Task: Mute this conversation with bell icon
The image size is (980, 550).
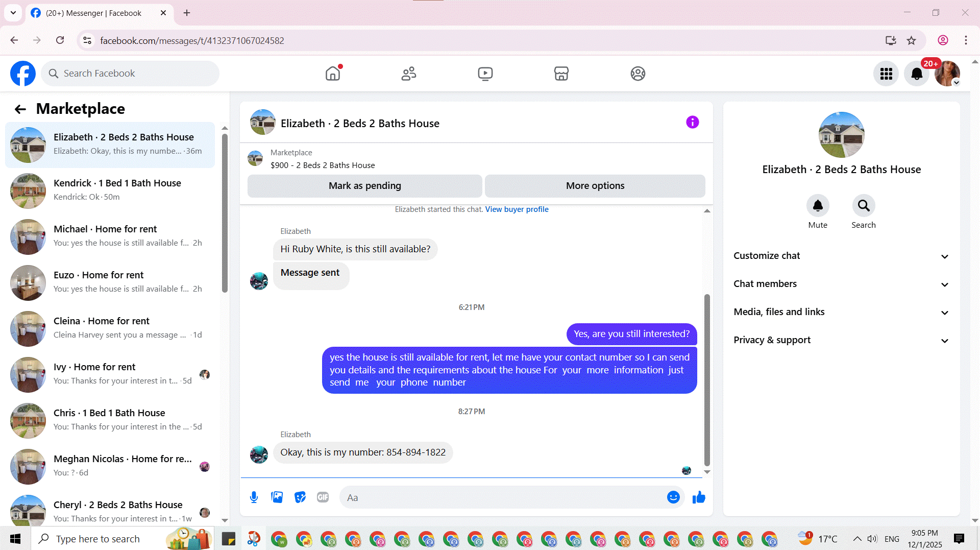Action: coord(818,206)
